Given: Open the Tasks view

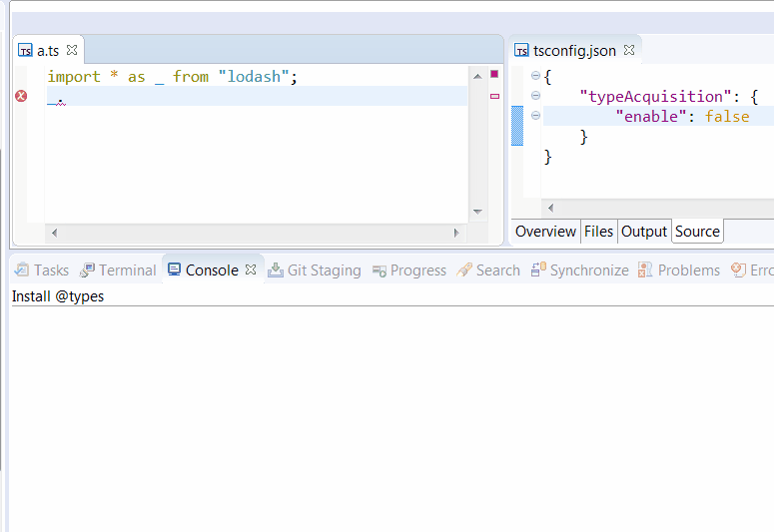Looking at the screenshot, I should pos(42,270).
